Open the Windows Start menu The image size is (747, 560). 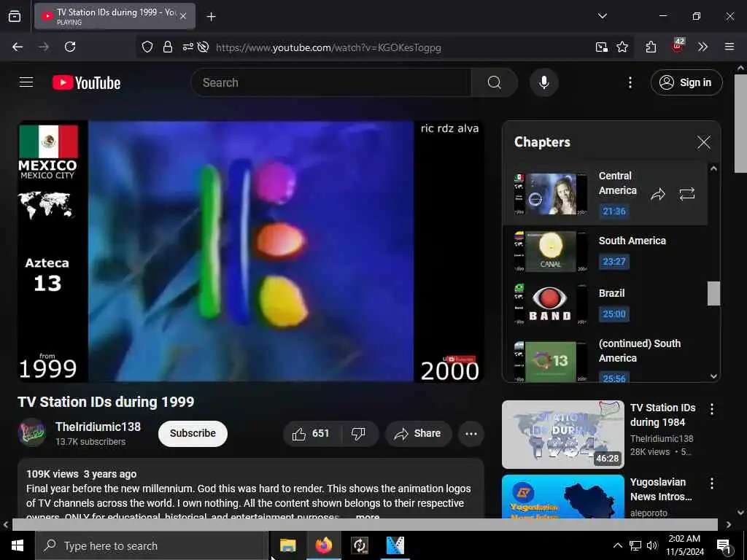click(18, 545)
